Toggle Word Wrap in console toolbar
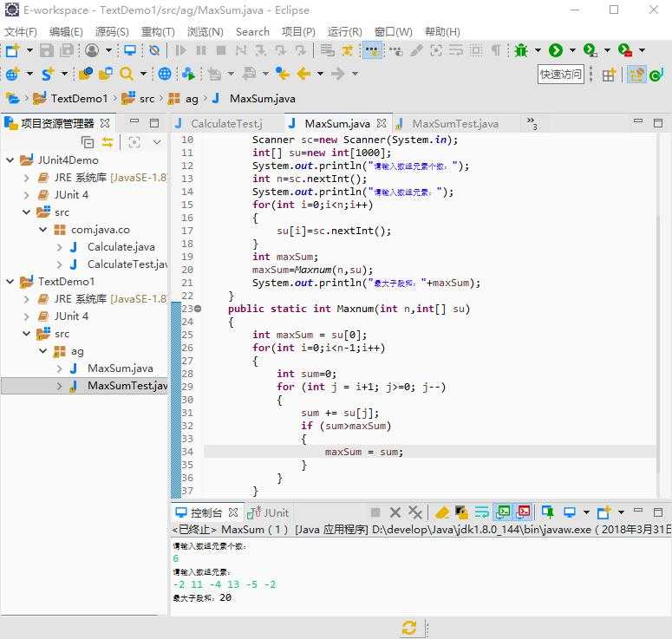672x639 pixels. (482, 512)
